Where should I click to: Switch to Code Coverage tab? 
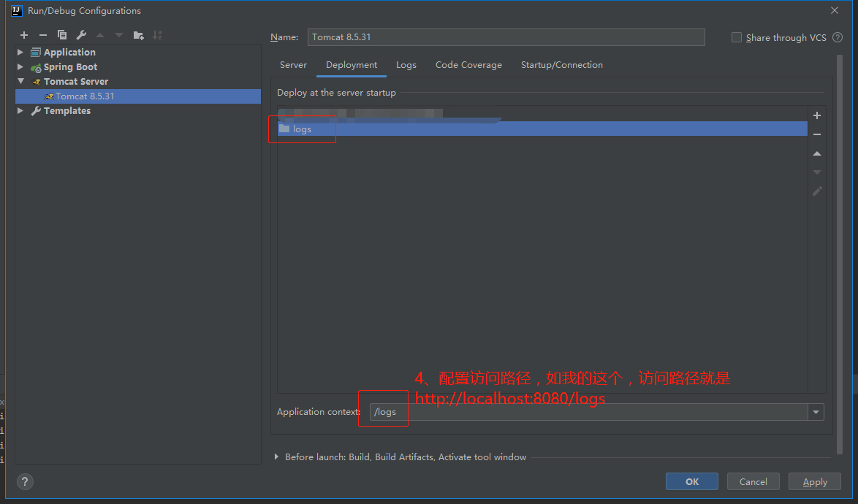tap(468, 64)
